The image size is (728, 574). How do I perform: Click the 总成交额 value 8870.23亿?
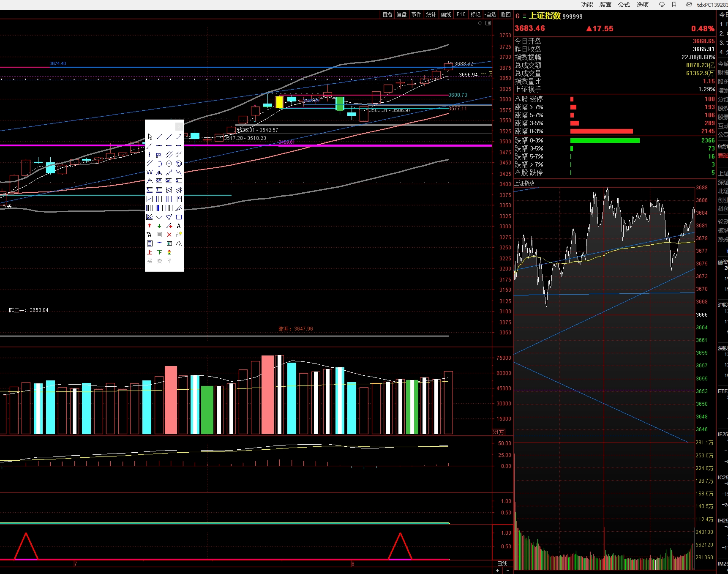pos(700,65)
